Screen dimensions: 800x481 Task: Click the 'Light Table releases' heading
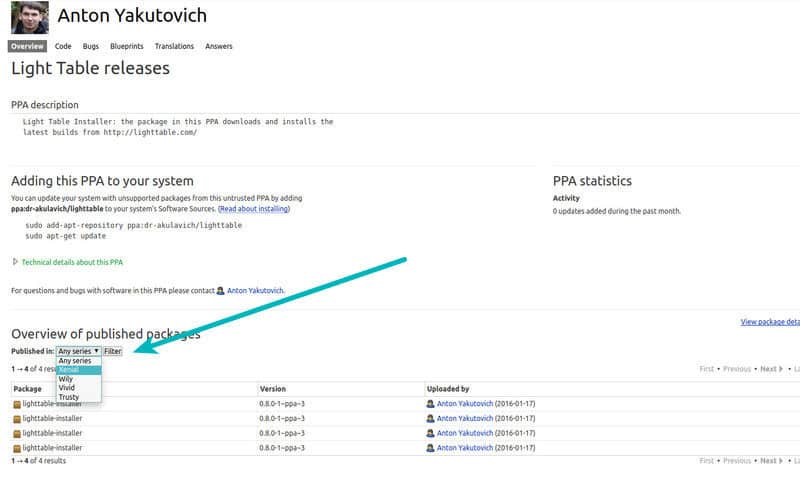90,68
